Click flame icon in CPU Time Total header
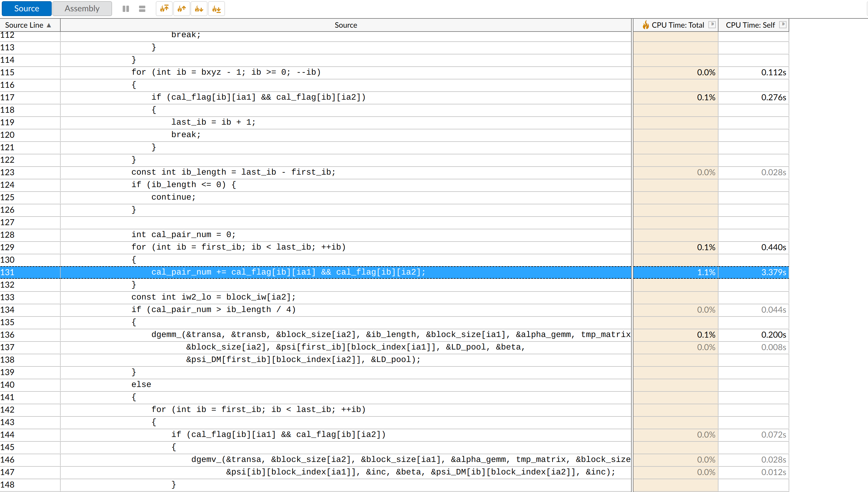This screenshot has height=492, width=868. 646,25
